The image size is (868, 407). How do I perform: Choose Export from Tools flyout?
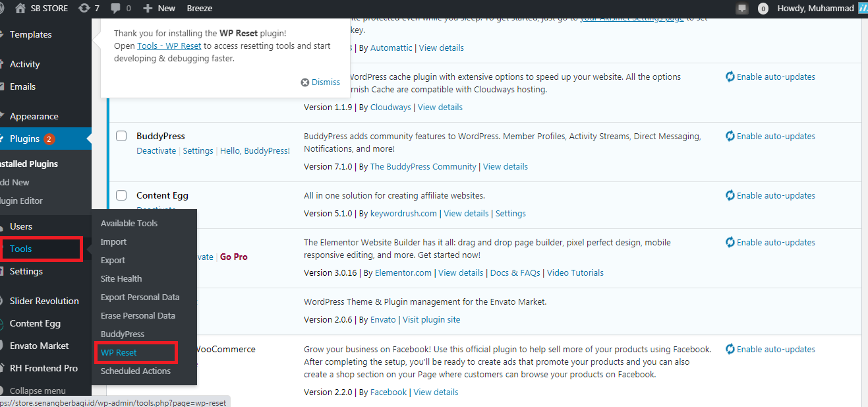[113, 260]
